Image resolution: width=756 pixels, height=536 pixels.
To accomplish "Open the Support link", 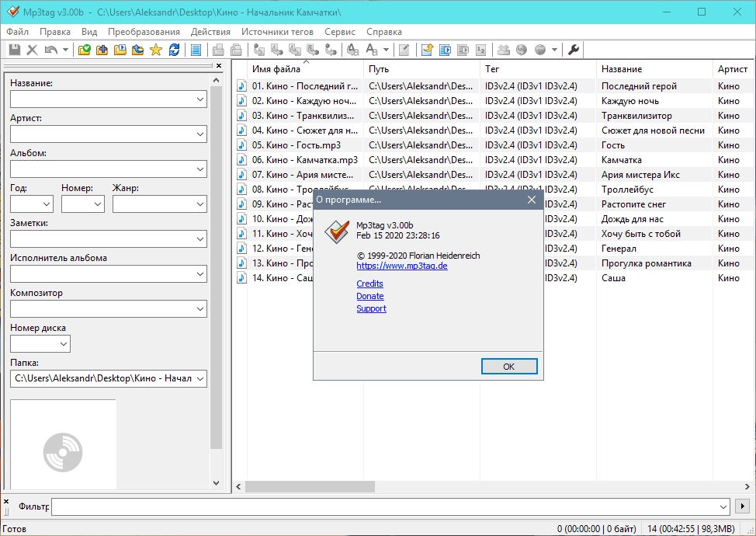I will (x=371, y=308).
